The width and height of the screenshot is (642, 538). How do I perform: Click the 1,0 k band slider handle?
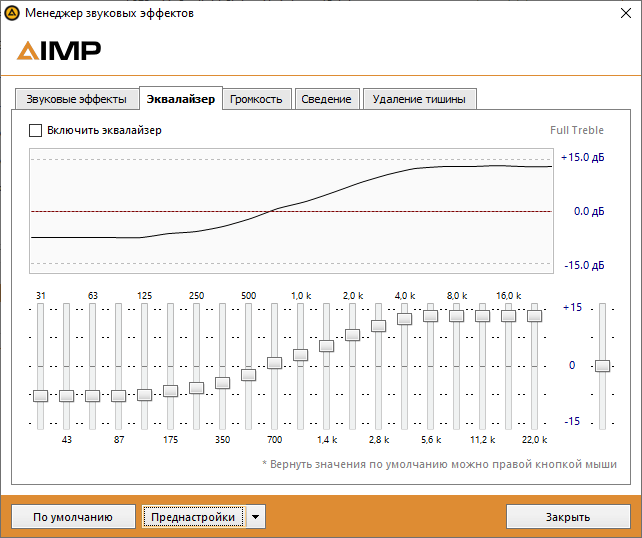tap(301, 355)
